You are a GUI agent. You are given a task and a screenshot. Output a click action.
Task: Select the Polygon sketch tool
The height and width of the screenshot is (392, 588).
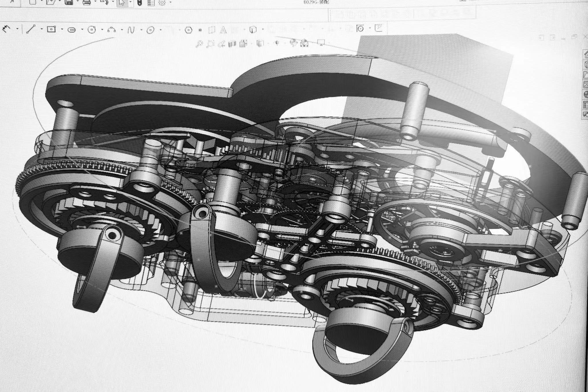188,30
